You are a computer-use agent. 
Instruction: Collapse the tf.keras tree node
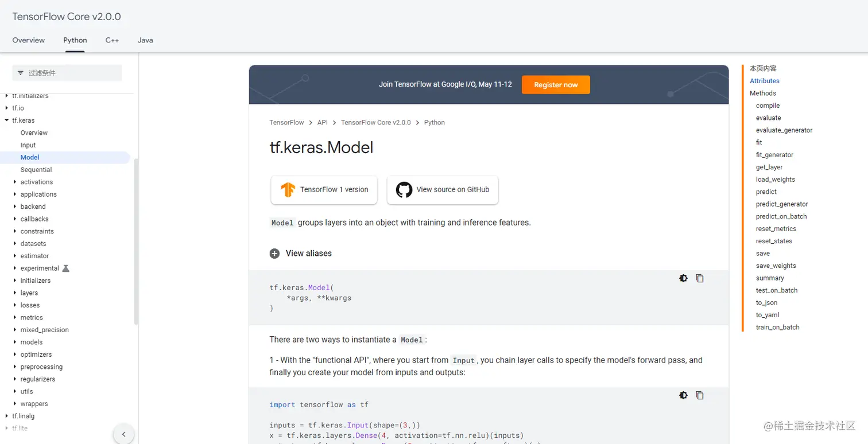click(7, 120)
